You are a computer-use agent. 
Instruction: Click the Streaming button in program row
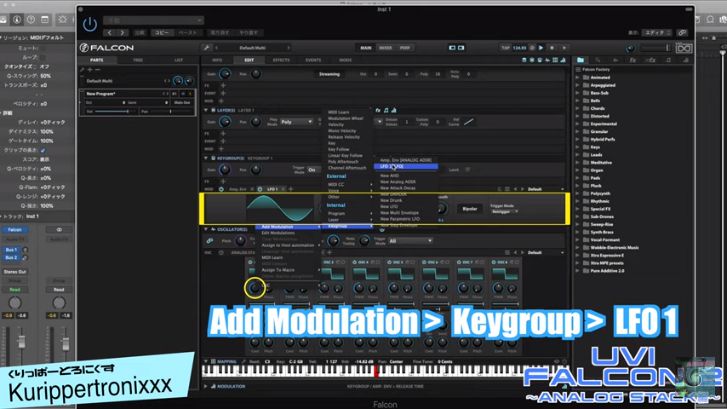coord(330,74)
